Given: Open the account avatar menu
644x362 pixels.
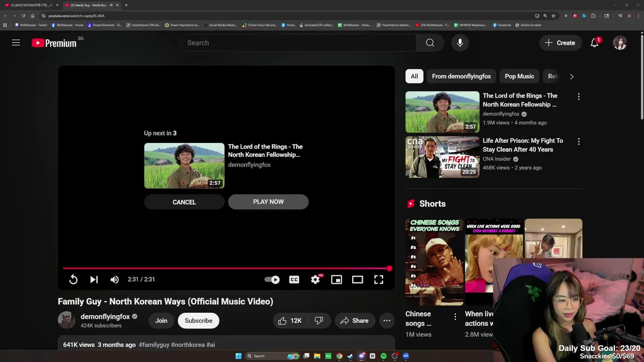Looking at the screenshot, I should [x=620, y=43].
